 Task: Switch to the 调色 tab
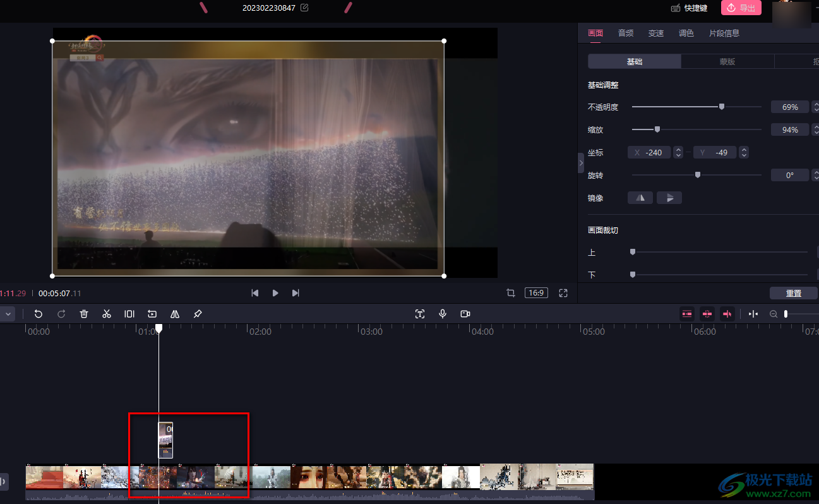point(686,33)
